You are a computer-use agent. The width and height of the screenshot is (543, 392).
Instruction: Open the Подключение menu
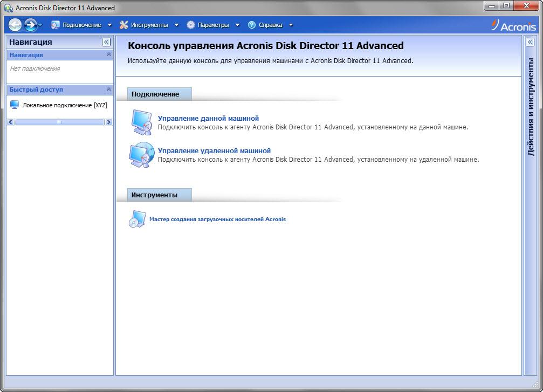82,25
